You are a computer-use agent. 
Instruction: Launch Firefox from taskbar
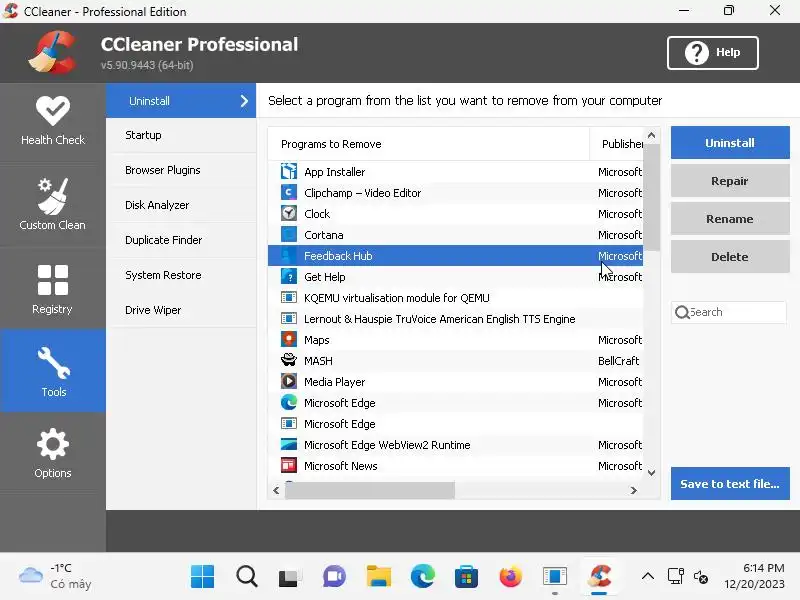pyautogui.click(x=510, y=577)
